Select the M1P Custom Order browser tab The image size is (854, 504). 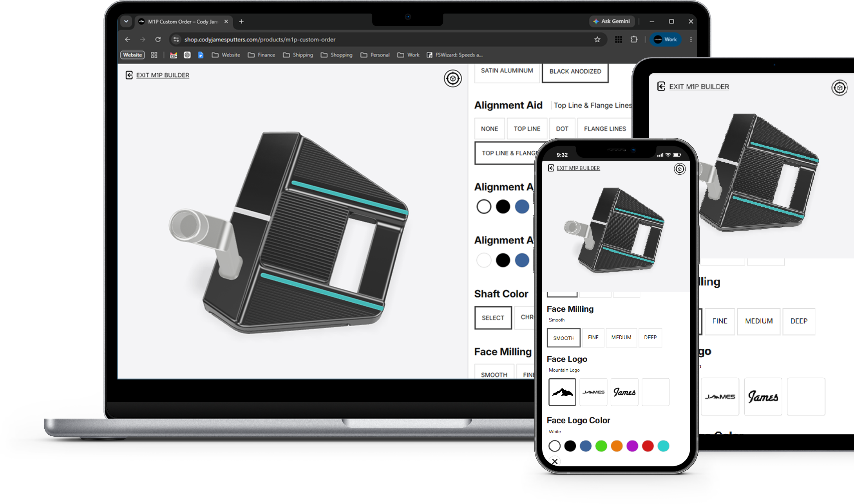[x=184, y=22]
